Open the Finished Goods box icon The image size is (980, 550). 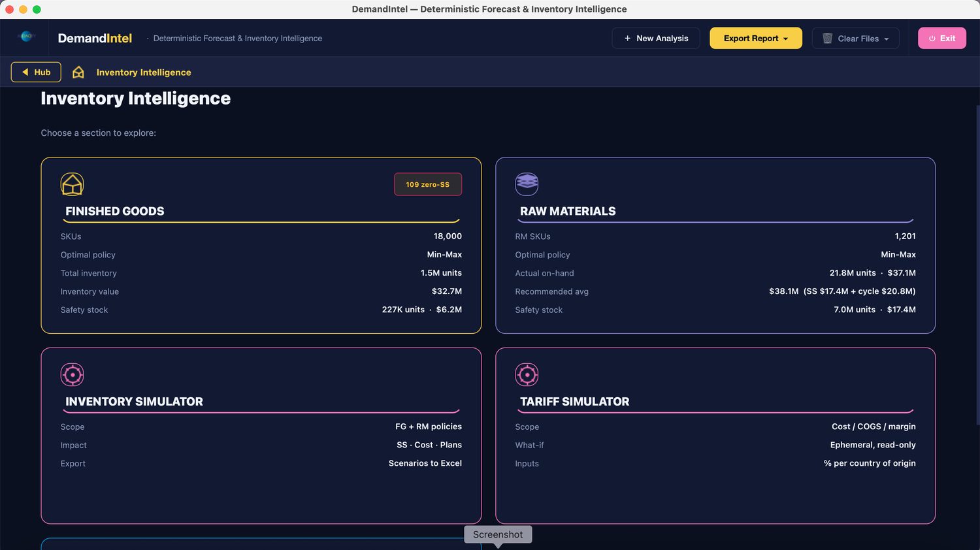tap(72, 184)
